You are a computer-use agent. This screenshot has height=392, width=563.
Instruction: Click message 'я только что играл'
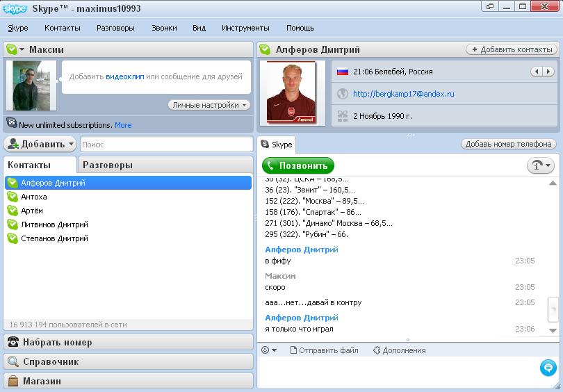point(299,329)
